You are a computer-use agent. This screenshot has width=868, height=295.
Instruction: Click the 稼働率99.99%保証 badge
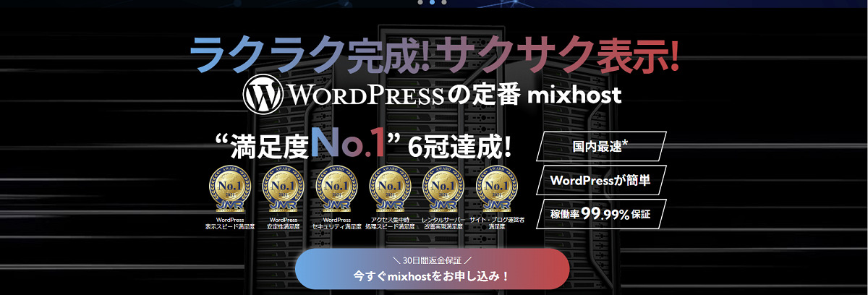coord(600,214)
